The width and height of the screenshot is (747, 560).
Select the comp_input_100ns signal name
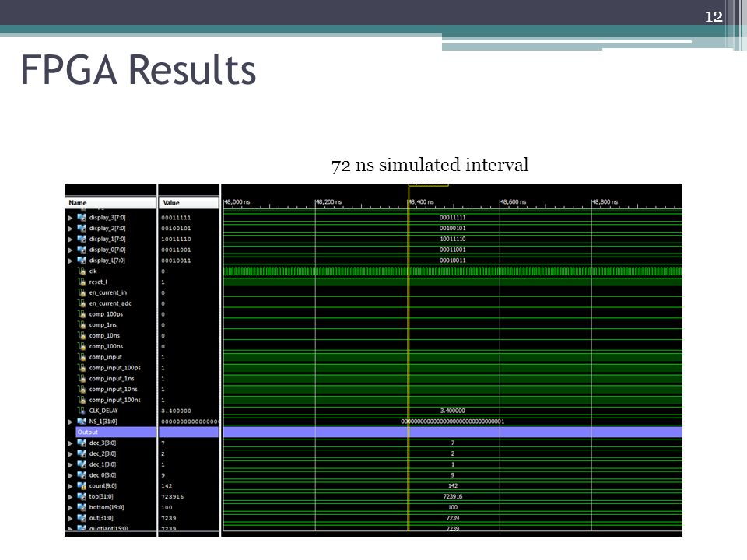(x=115, y=400)
